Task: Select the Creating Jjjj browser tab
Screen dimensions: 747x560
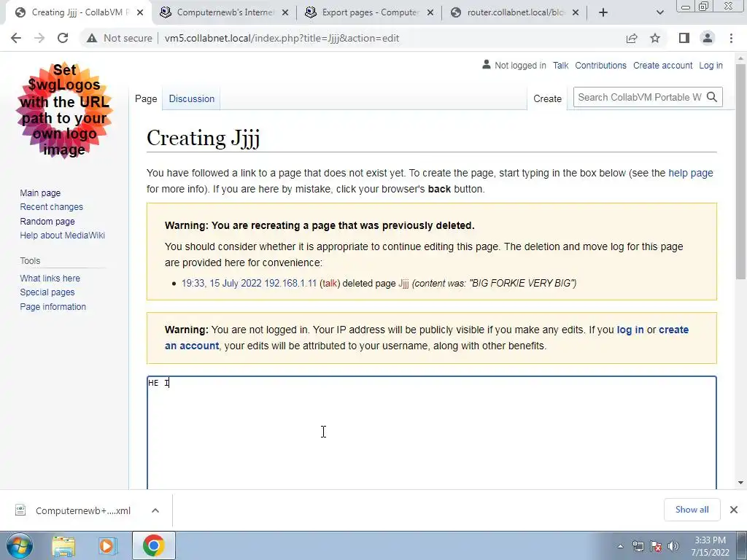Action: click(79, 13)
